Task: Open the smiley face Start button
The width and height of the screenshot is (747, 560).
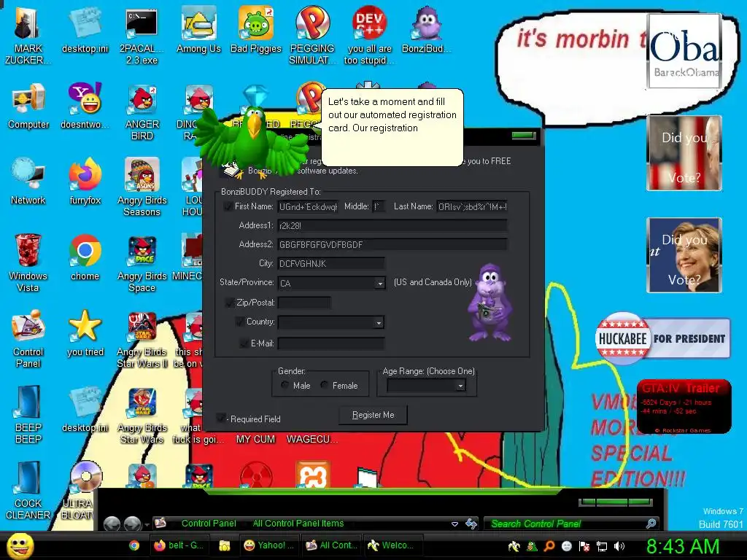Action: 20,545
